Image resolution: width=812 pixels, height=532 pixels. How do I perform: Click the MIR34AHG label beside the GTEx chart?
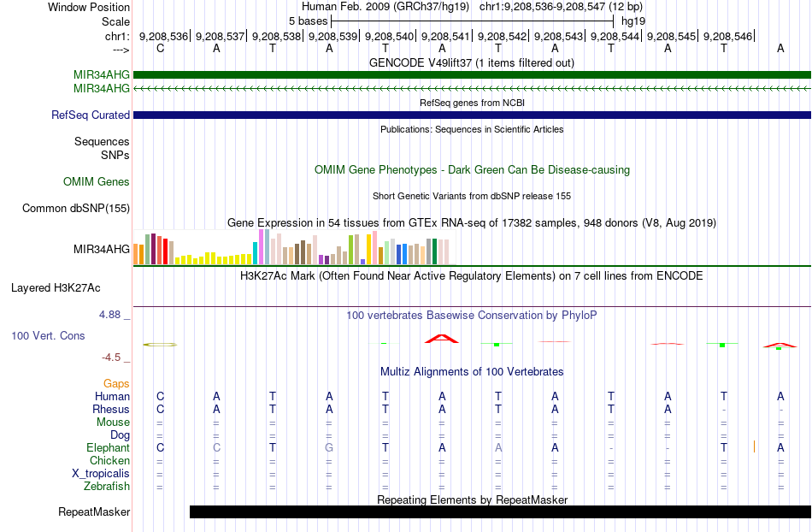(102, 249)
